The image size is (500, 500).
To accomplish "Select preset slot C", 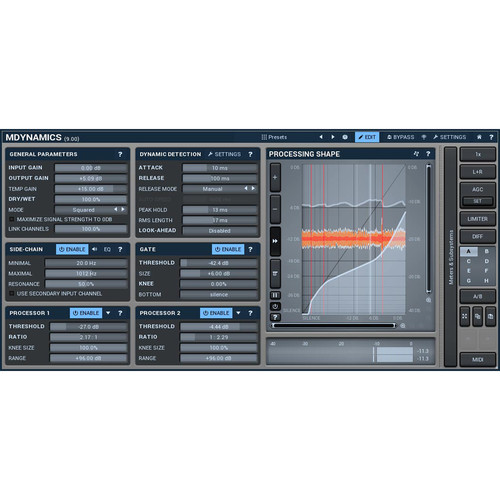I will coord(469,261).
